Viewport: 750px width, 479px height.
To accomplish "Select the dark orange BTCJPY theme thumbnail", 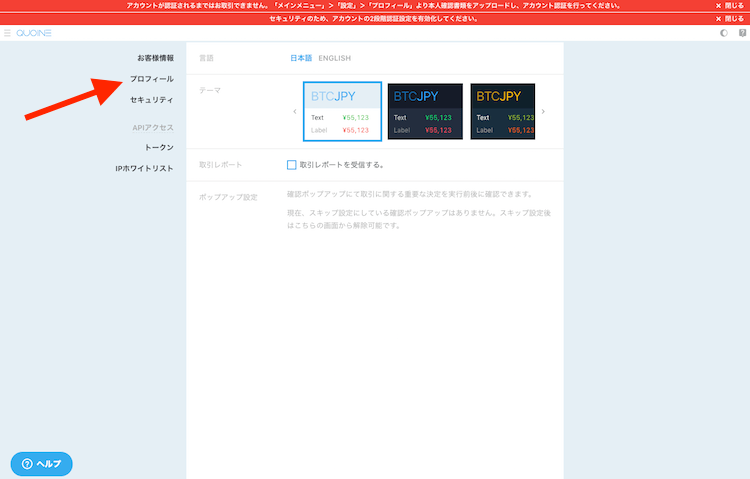I will pos(503,111).
